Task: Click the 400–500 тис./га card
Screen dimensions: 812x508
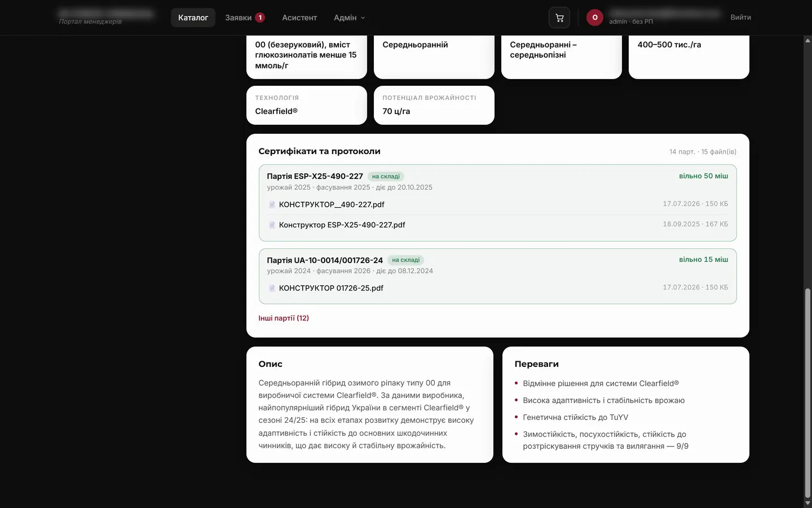Action: click(689, 56)
